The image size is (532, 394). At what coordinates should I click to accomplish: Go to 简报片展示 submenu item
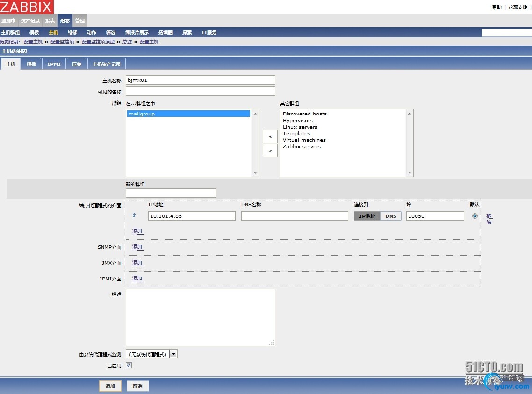click(137, 33)
